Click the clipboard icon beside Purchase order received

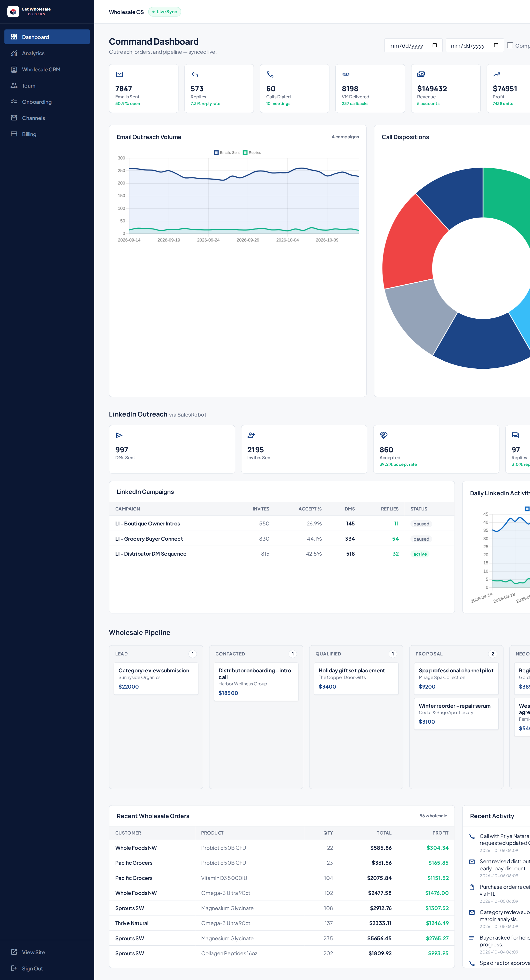click(x=472, y=887)
